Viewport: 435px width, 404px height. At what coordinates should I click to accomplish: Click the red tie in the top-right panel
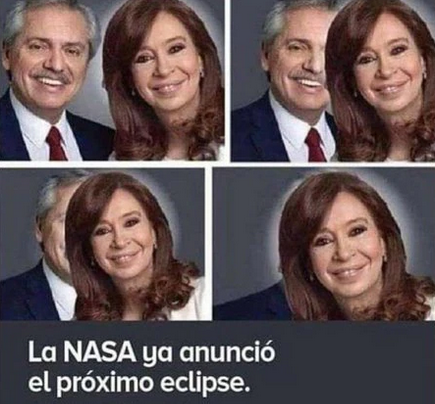coord(314,145)
